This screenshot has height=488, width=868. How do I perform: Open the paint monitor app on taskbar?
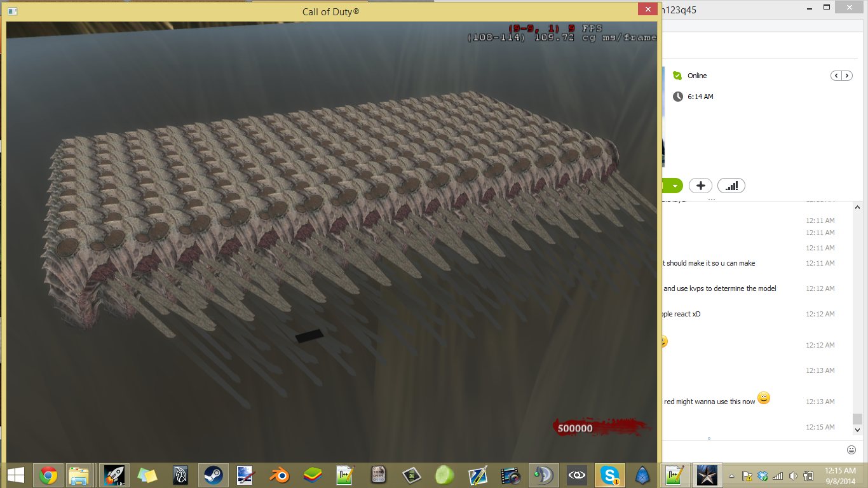(246, 475)
